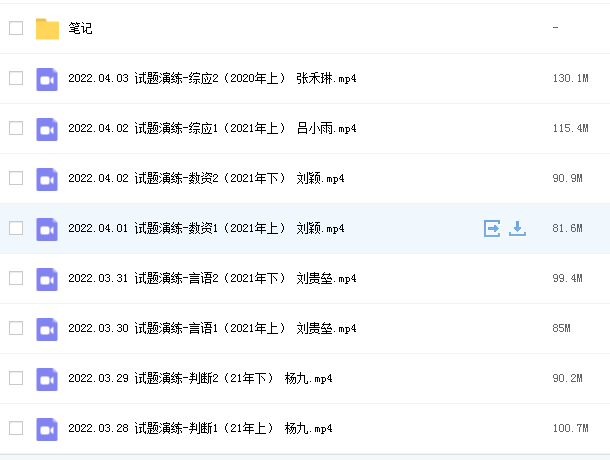610x460 pixels.
Task: Click file size 130.1M
Action: 570,78
